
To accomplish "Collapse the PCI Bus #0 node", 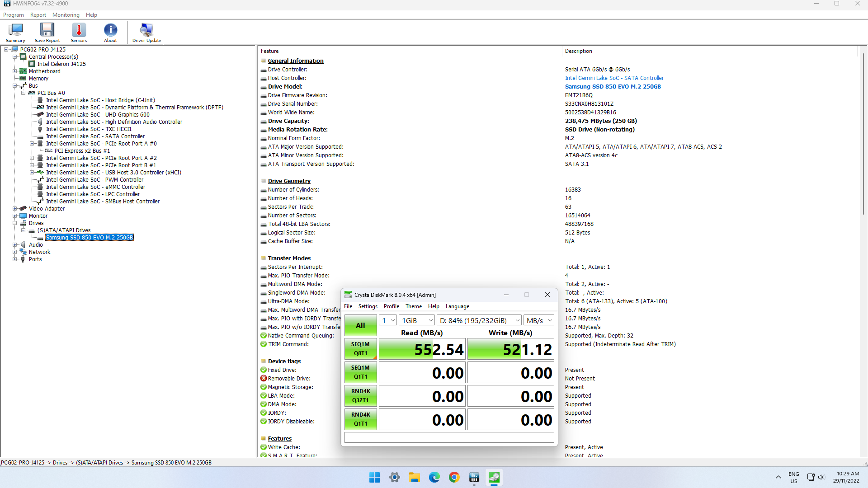I will click(23, 93).
